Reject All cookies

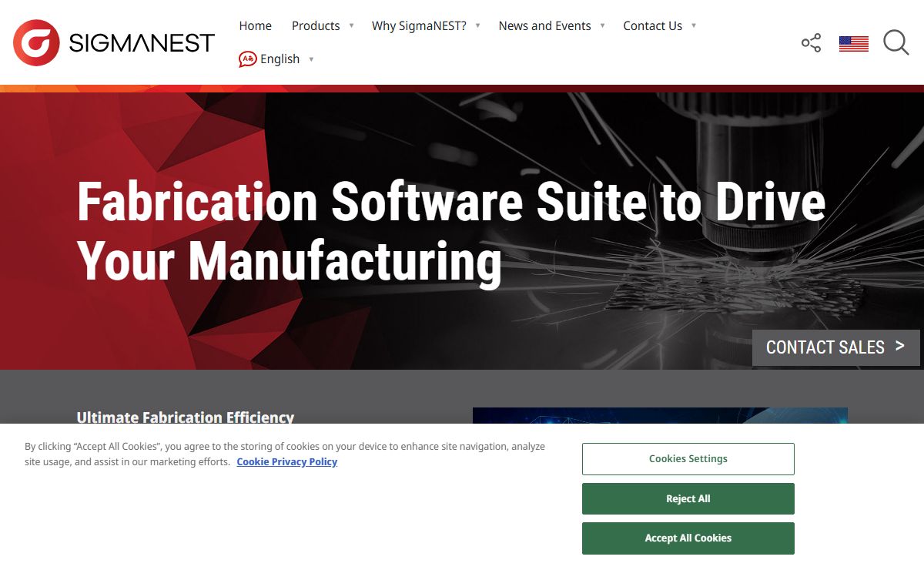tap(688, 499)
